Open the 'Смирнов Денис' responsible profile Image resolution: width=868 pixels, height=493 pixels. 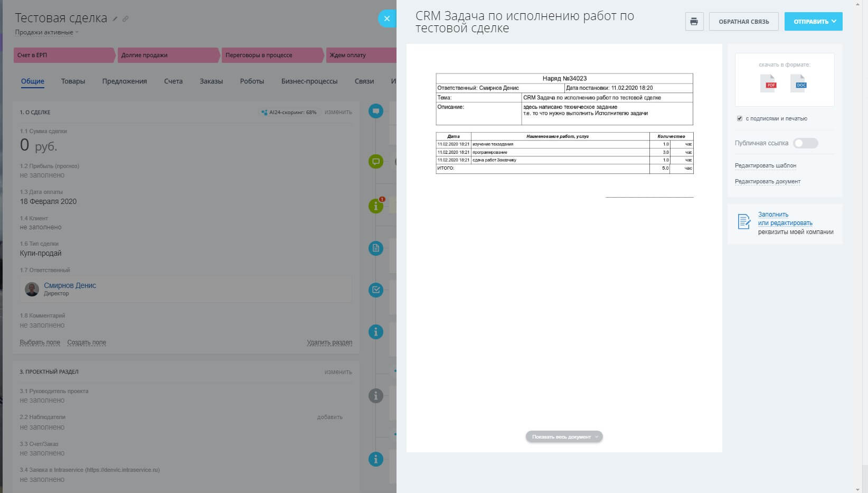tap(70, 285)
